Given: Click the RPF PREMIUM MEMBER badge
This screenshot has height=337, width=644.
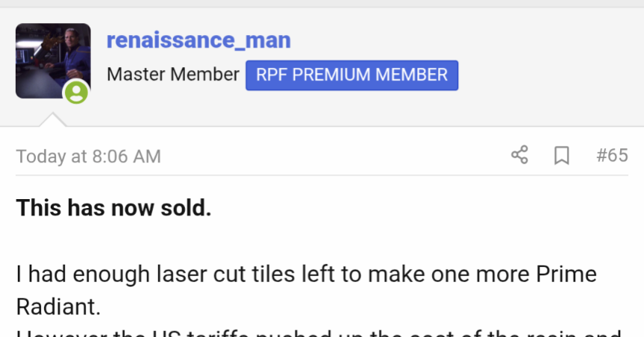Looking at the screenshot, I should click(352, 75).
